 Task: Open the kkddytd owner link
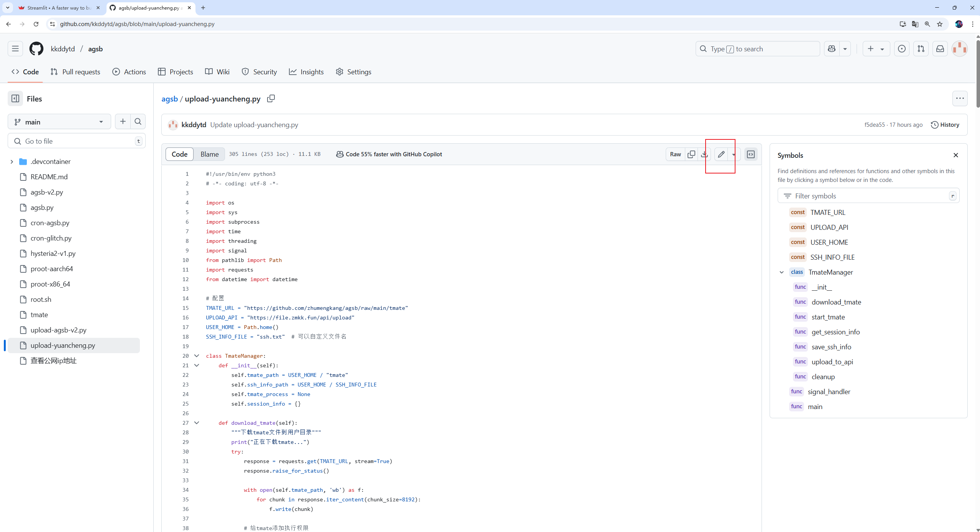(63, 49)
